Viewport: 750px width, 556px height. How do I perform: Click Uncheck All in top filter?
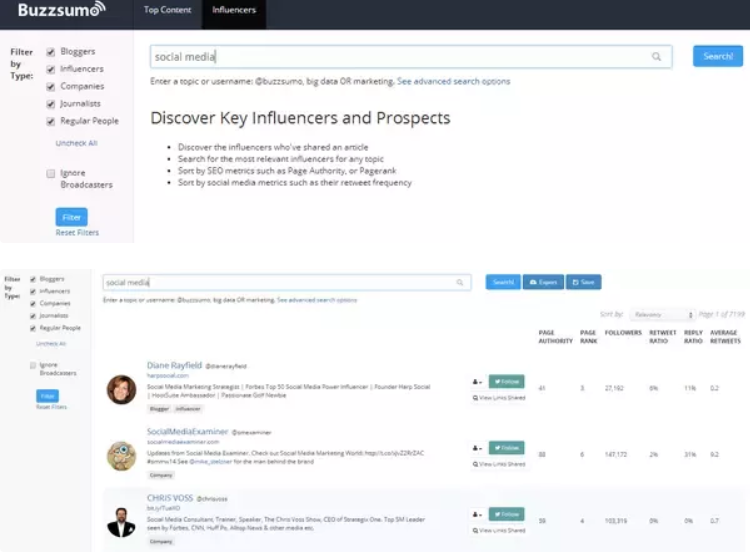tap(77, 143)
